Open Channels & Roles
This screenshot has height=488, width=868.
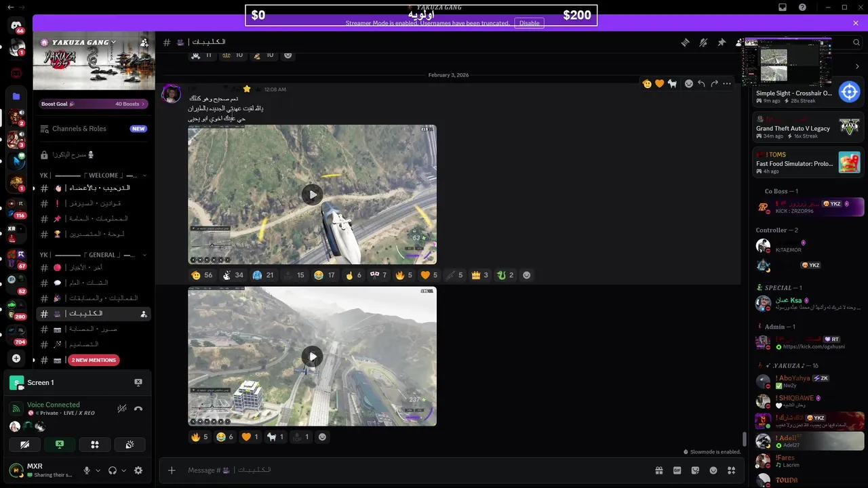pos(94,129)
